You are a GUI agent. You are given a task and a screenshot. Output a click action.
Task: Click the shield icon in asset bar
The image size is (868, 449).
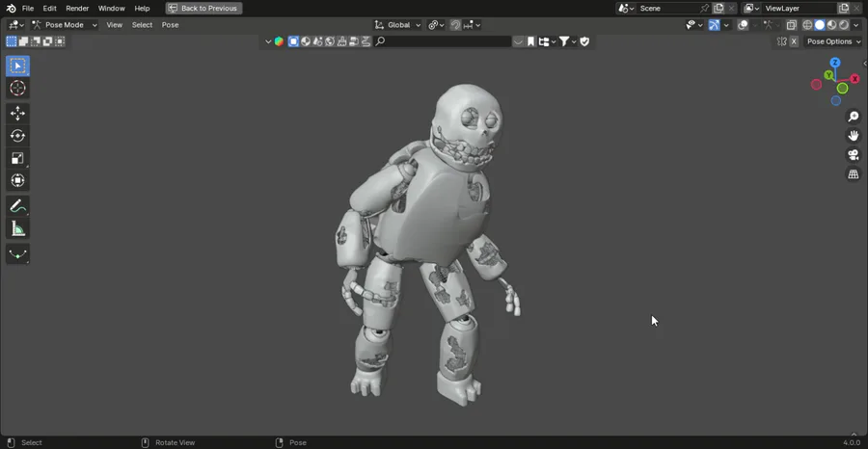584,41
